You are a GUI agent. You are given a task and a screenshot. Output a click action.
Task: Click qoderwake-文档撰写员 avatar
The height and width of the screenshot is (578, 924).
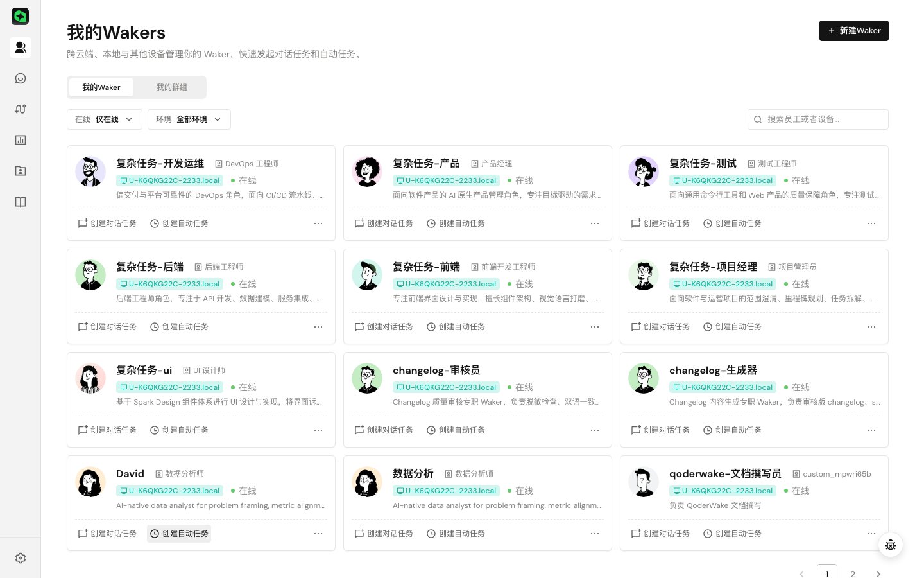coord(644,482)
